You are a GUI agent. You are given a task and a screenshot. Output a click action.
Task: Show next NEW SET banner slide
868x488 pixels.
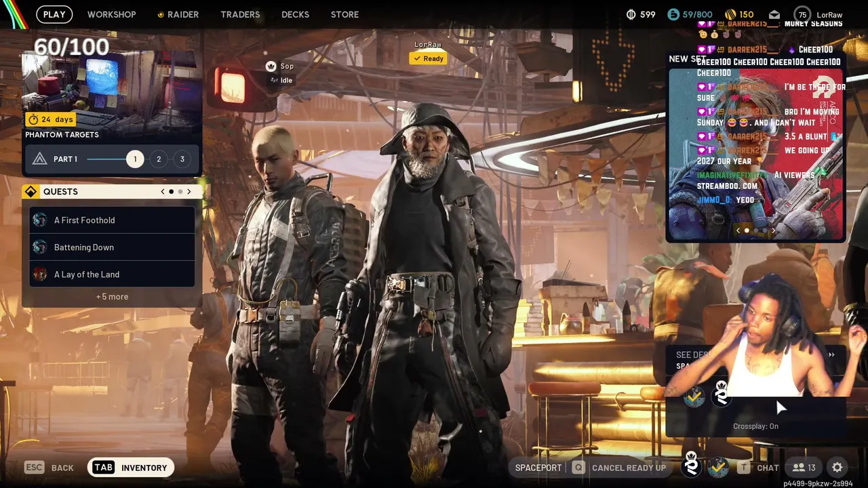coord(773,230)
